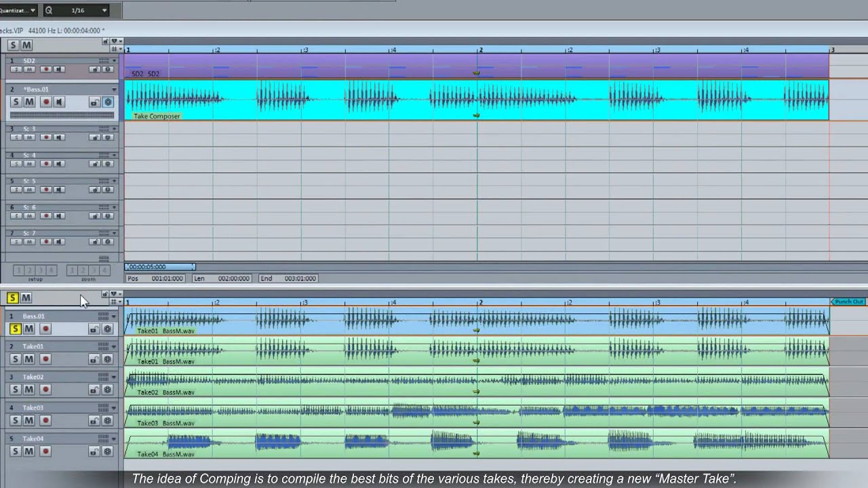868x488 pixels.
Task: Click the Len value field 002:00:000
Action: click(233, 279)
